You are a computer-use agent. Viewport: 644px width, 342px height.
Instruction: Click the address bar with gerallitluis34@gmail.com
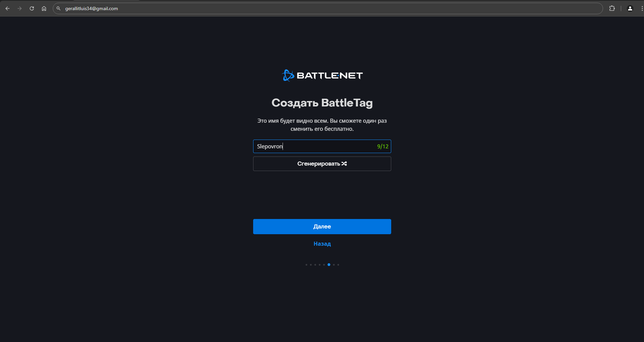pyautogui.click(x=328, y=8)
